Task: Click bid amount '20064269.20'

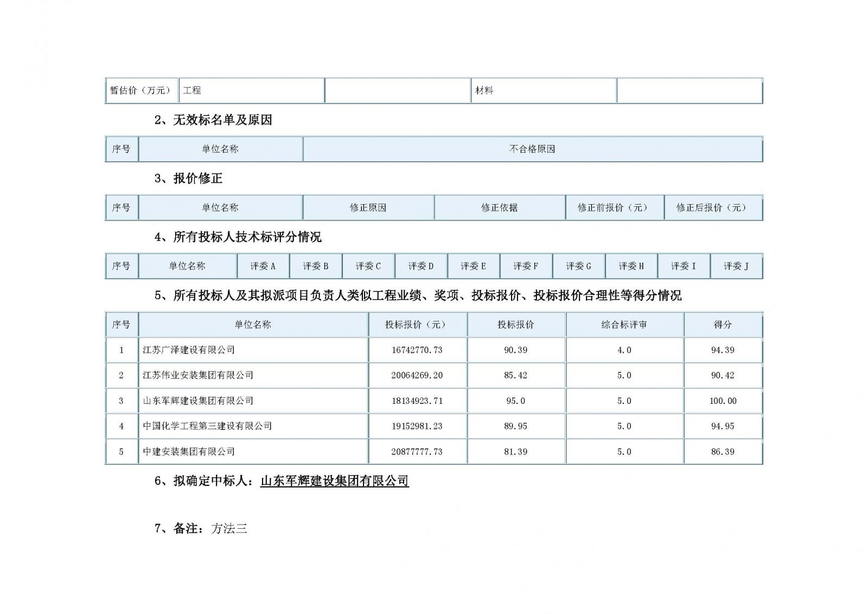Action: coord(417,375)
